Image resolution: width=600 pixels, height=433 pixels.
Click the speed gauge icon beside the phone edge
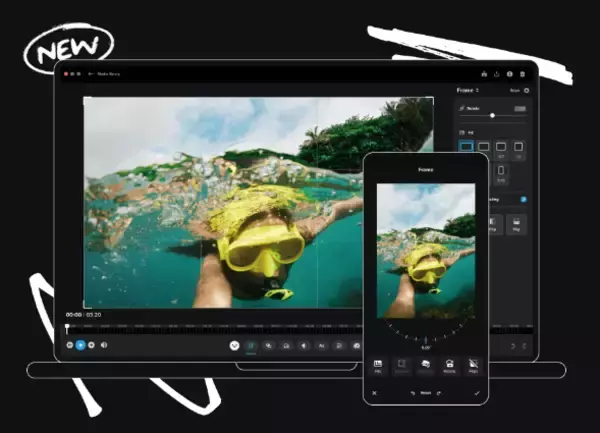coord(357,346)
